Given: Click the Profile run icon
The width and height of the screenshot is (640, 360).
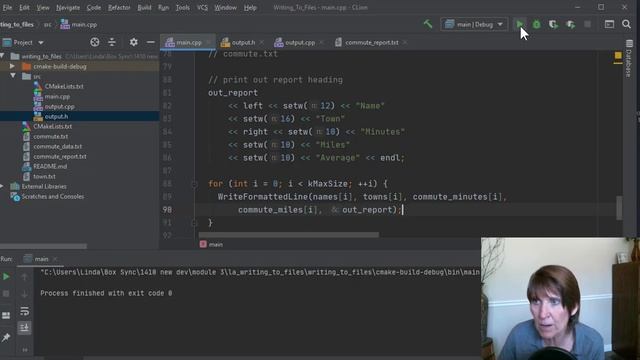Looking at the screenshot, I should click(x=570, y=24).
